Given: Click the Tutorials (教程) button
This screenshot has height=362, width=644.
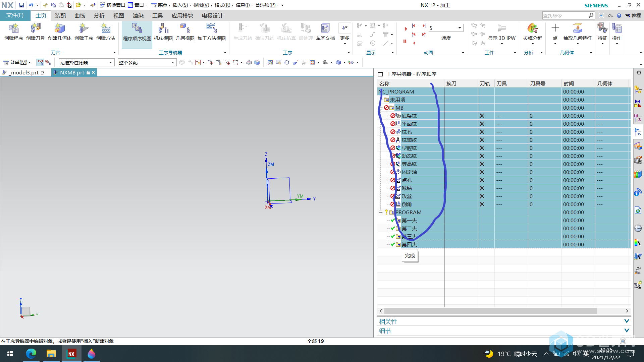Looking at the screenshot, I should point(633,15).
